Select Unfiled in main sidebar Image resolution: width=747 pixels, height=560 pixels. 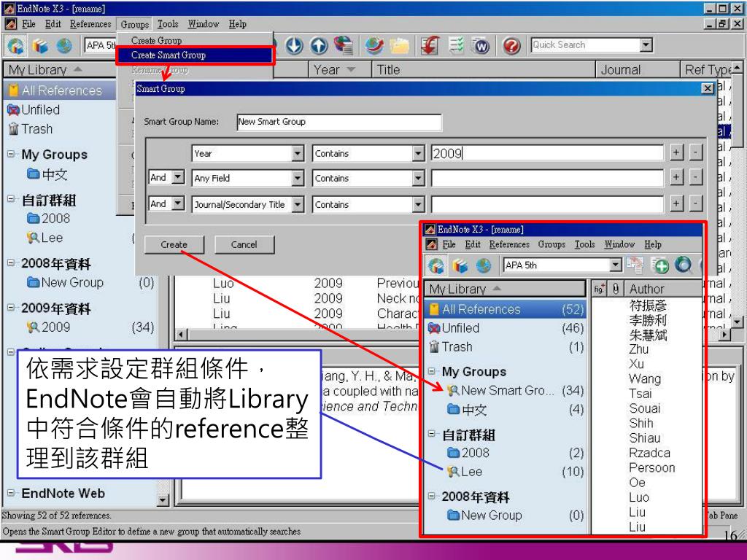(41, 109)
